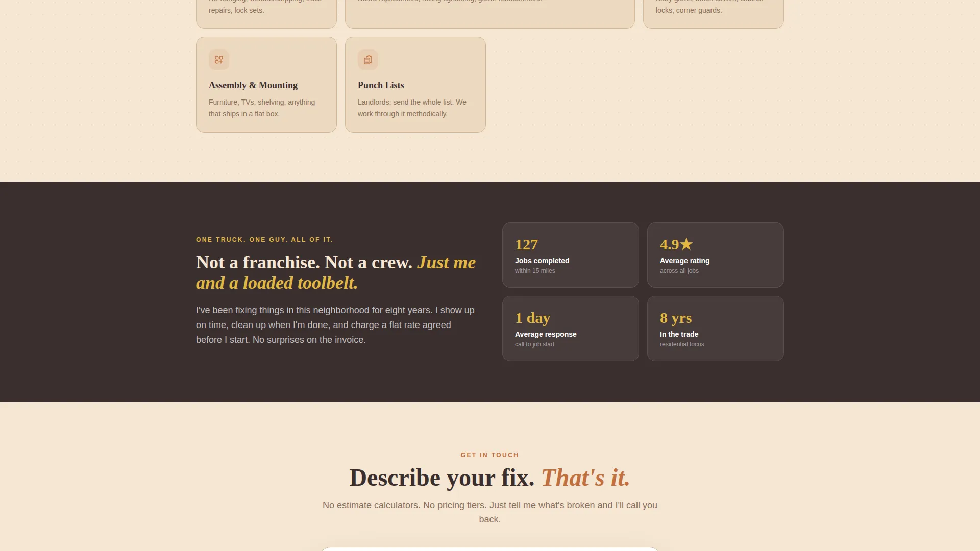The width and height of the screenshot is (980, 551).
Task: Click the 'In the trade' label
Action: [679, 334]
